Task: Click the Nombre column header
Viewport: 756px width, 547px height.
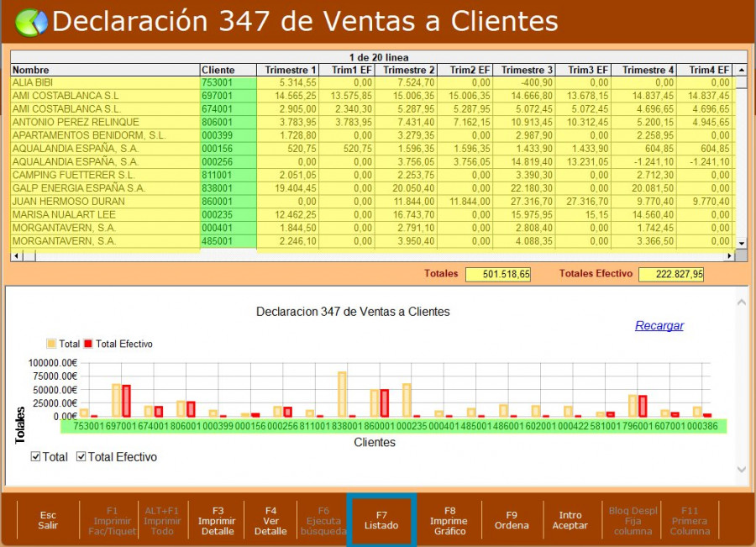Action: (104, 70)
